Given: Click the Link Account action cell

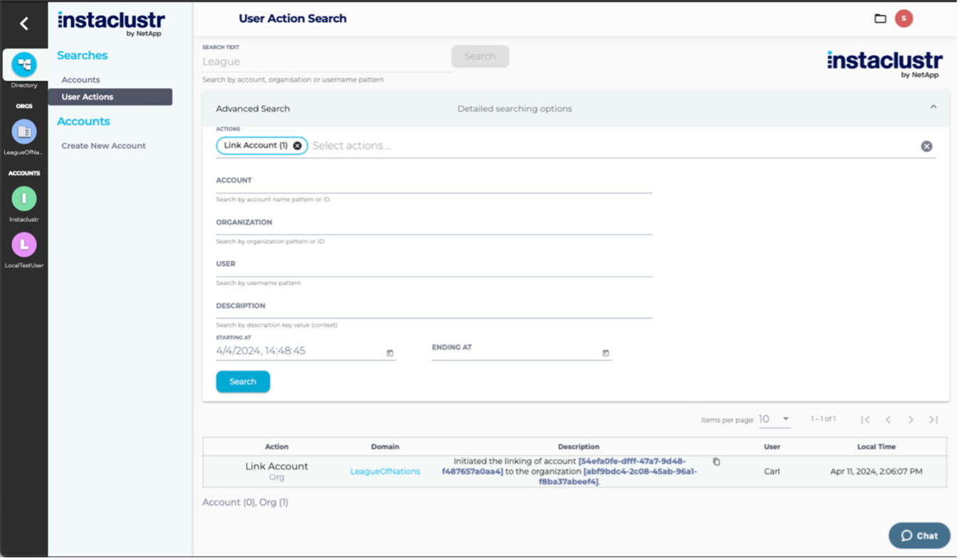Looking at the screenshot, I should tap(277, 470).
